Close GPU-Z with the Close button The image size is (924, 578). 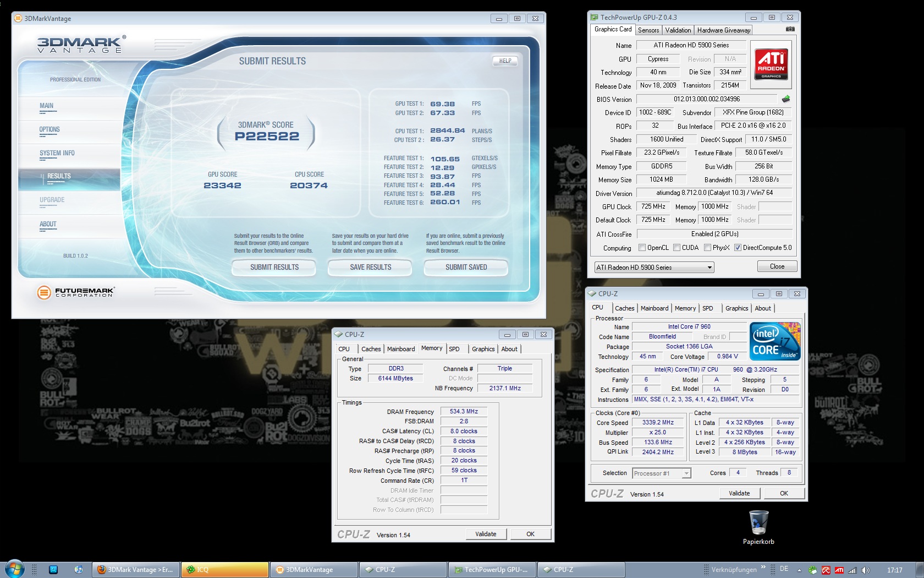(x=777, y=266)
